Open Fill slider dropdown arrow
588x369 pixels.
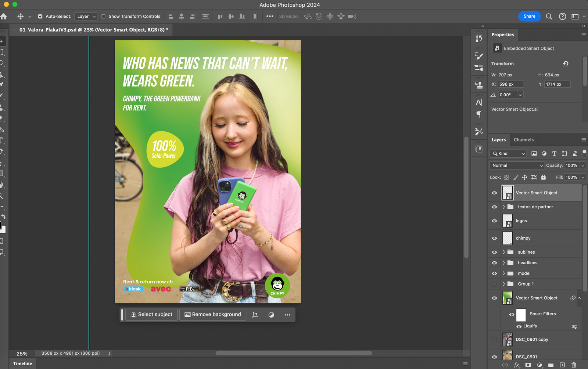click(x=583, y=177)
